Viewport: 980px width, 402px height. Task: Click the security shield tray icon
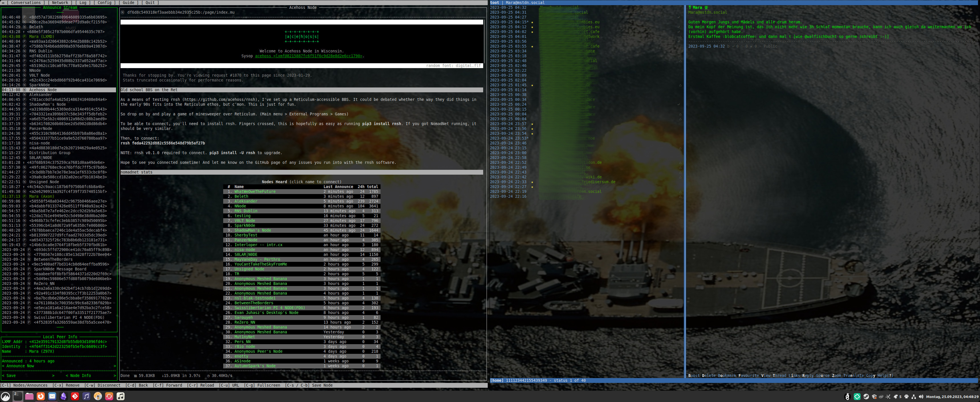click(874, 397)
